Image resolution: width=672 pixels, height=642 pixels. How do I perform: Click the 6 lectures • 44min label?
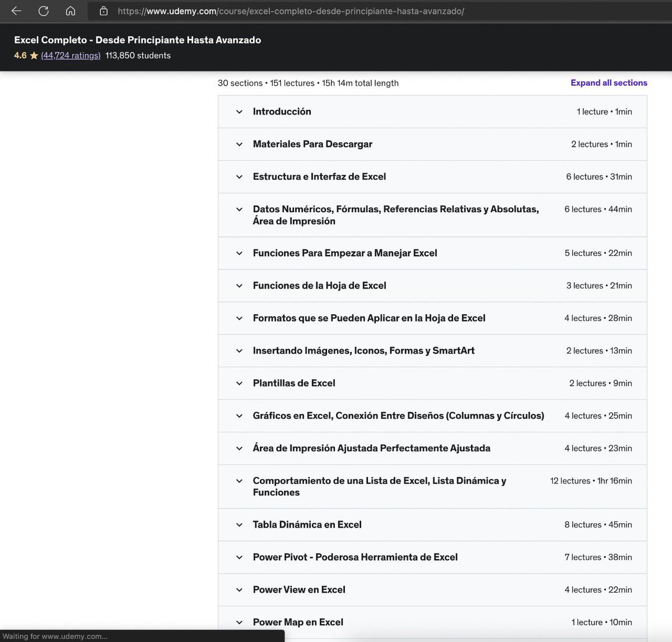click(x=598, y=210)
